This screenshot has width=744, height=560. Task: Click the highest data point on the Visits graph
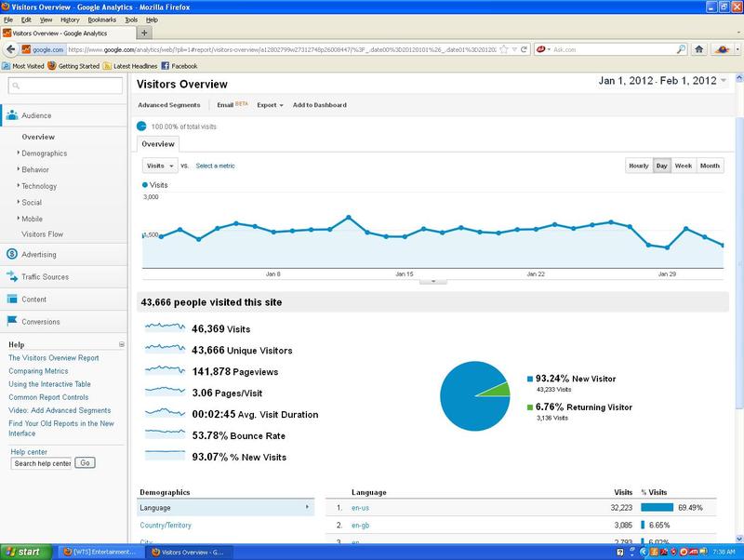pos(349,218)
